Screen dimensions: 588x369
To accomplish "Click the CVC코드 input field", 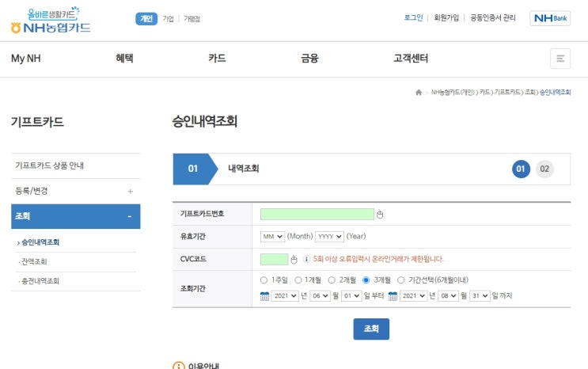I will [x=274, y=259].
